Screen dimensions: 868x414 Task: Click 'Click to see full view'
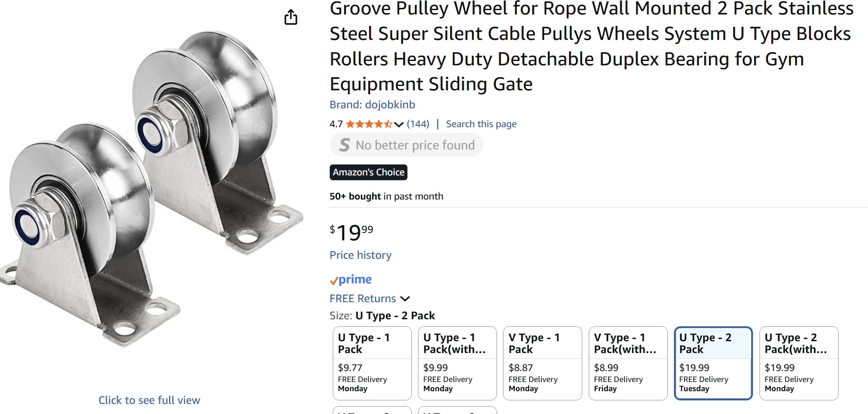tap(149, 400)
